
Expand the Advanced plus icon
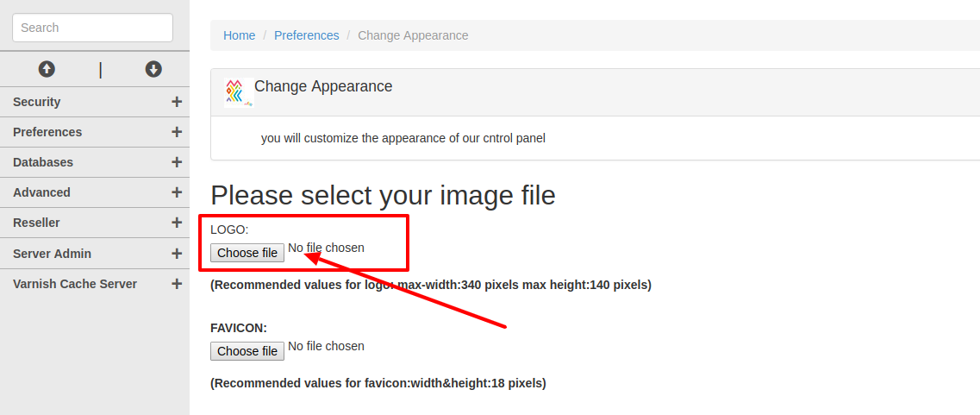[x=177, y=192]
